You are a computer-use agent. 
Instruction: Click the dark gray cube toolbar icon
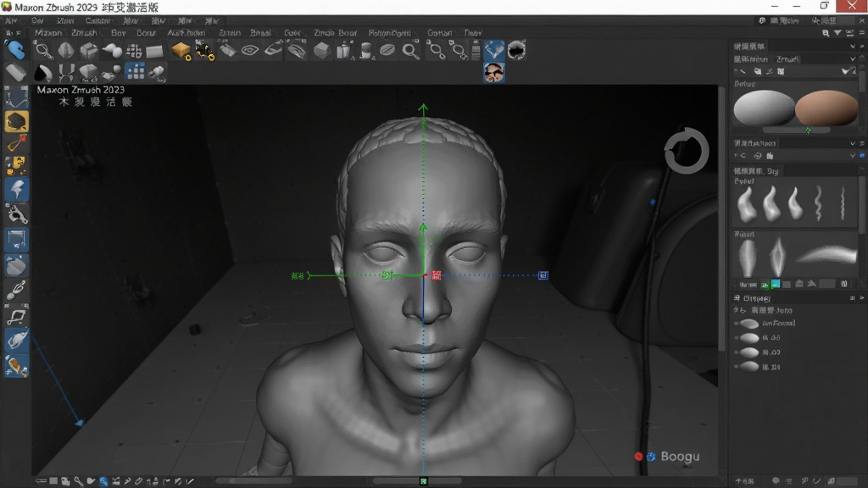(x=321, y=51)
